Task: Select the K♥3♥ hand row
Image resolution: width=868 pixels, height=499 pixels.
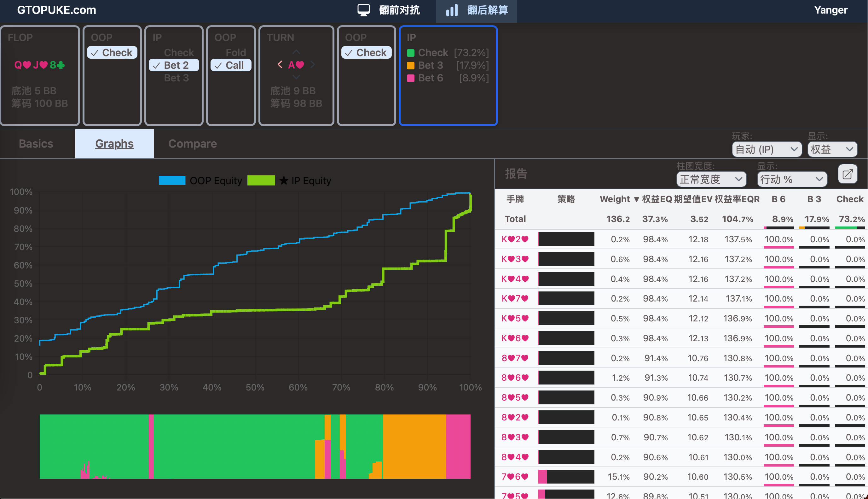Action: point(681,259)
